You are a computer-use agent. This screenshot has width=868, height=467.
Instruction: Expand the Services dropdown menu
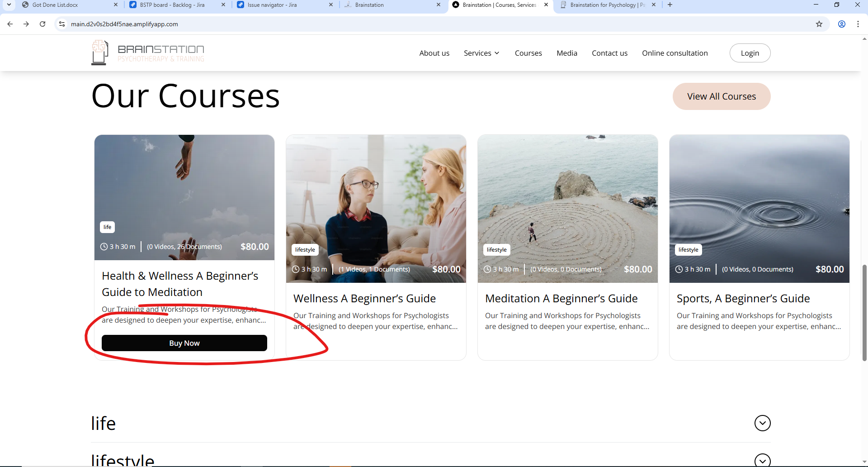click(x=481, y=53)
